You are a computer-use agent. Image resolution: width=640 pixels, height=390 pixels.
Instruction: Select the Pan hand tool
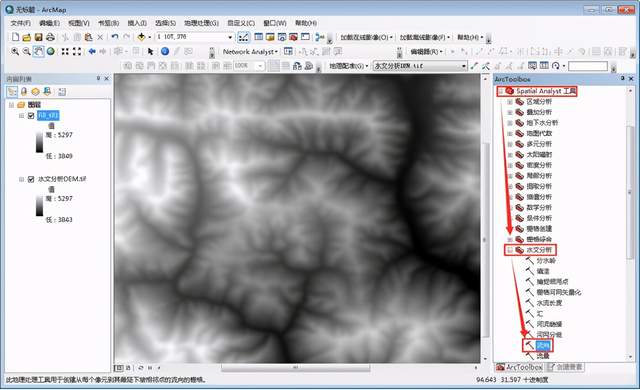(38, 51)
